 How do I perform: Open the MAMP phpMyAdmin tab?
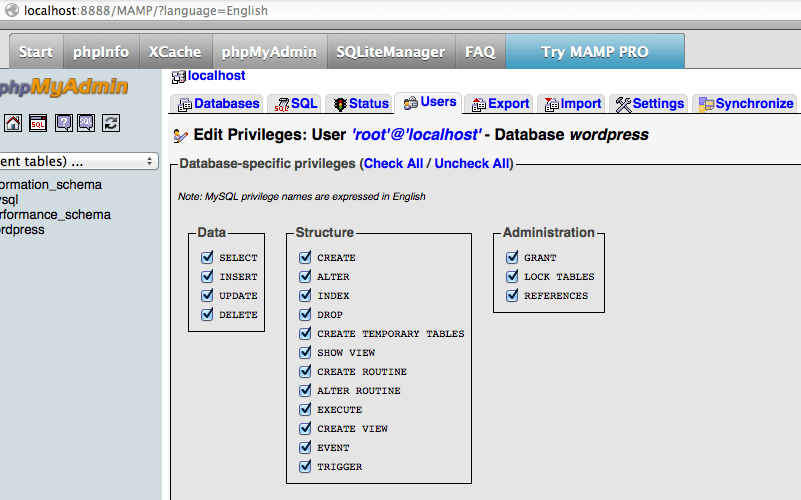pos(269,52)
